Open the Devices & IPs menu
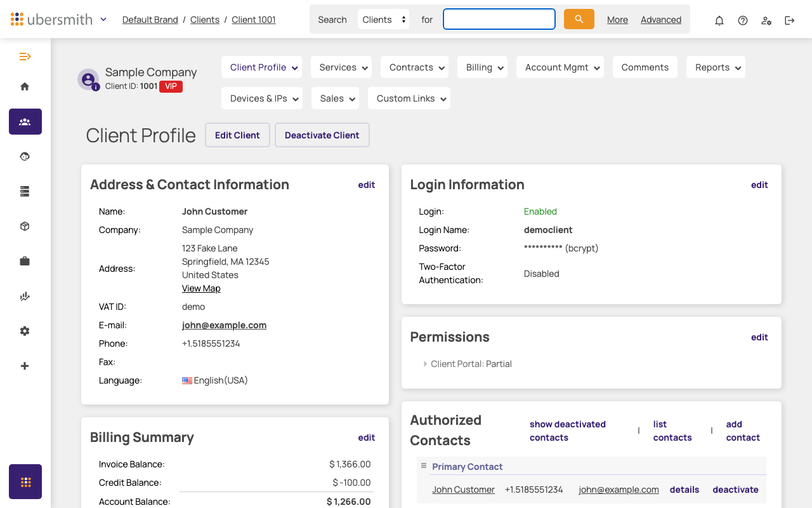 (262, 98)
